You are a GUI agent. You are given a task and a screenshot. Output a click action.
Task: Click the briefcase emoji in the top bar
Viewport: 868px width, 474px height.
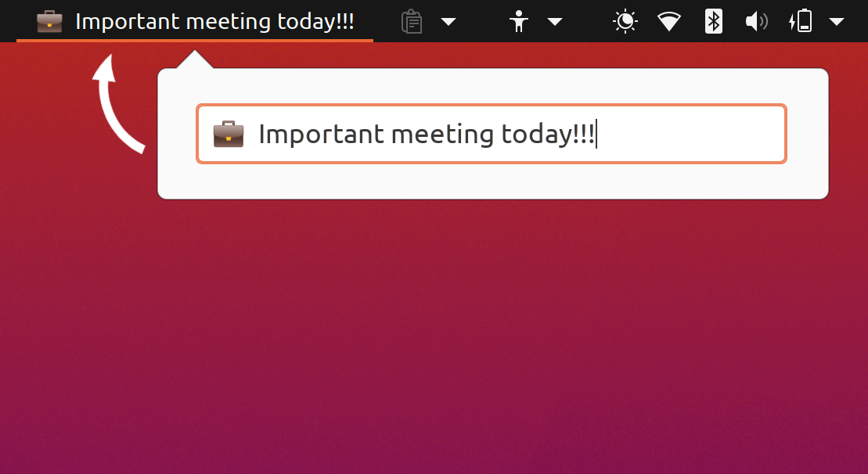pyautogui.click(x=49, y=22)
